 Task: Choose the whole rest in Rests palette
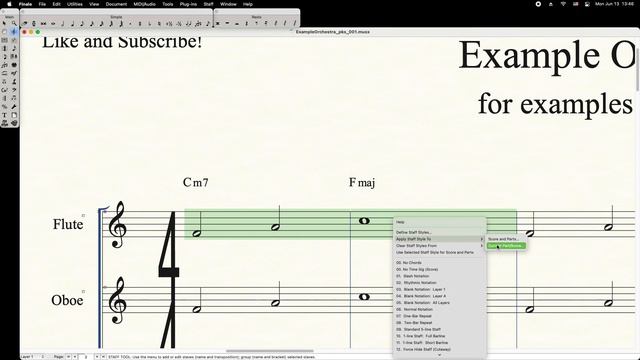(227, 24)
